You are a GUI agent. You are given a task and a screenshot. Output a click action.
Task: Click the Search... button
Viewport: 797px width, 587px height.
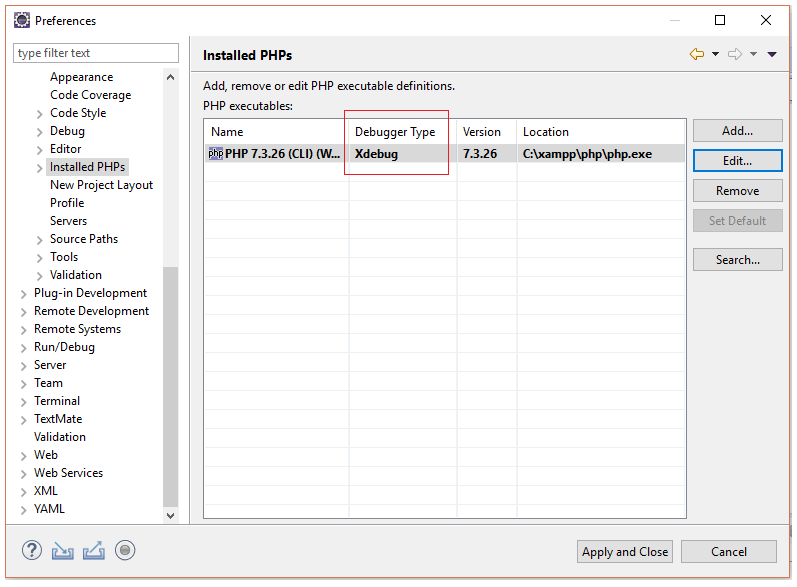point(738,260)
